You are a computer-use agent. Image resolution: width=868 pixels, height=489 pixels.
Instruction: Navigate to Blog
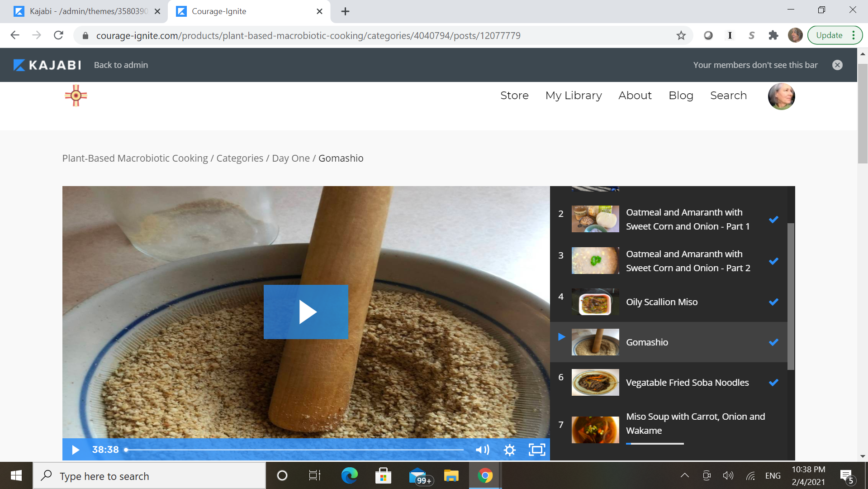(x=681, y=96)
